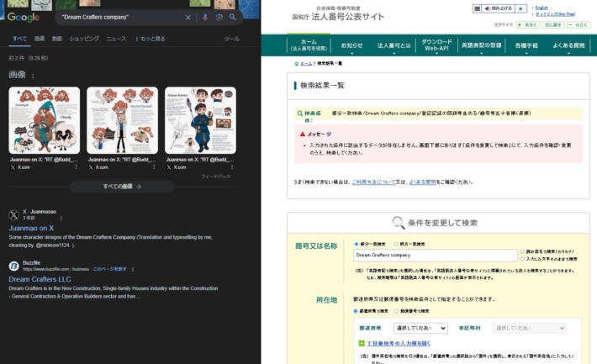Open Google Lens image search icon
Viewport: 597px width, 364px height.
click(219, 17)
